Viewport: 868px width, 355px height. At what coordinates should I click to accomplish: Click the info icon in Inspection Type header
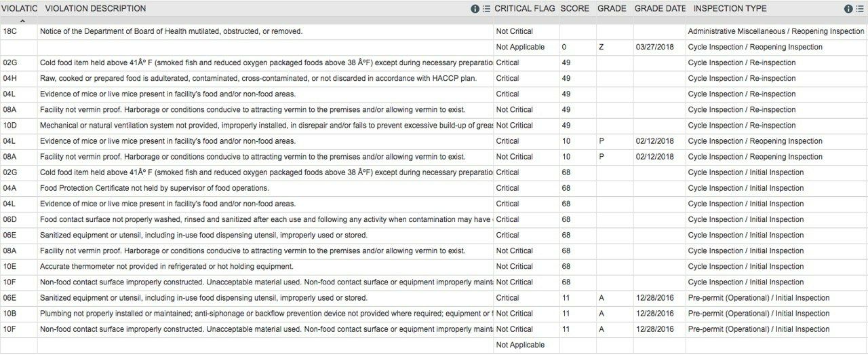(x=848, y=9)
